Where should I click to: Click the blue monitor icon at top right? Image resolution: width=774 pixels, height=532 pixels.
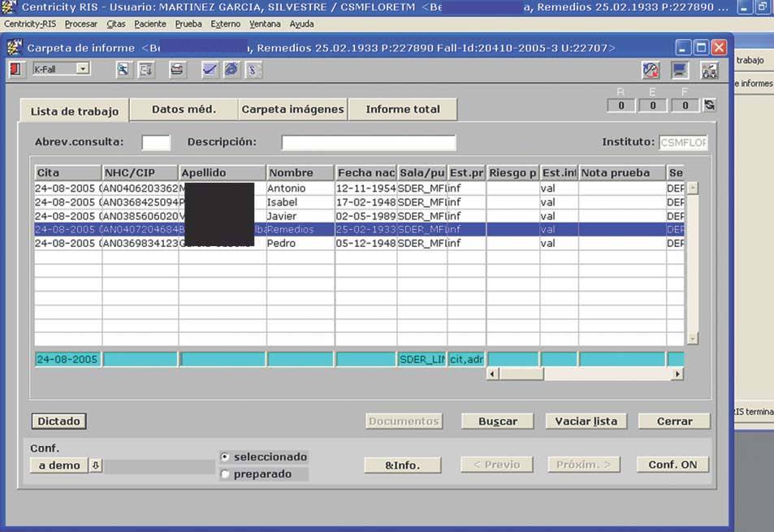point(679,71)
